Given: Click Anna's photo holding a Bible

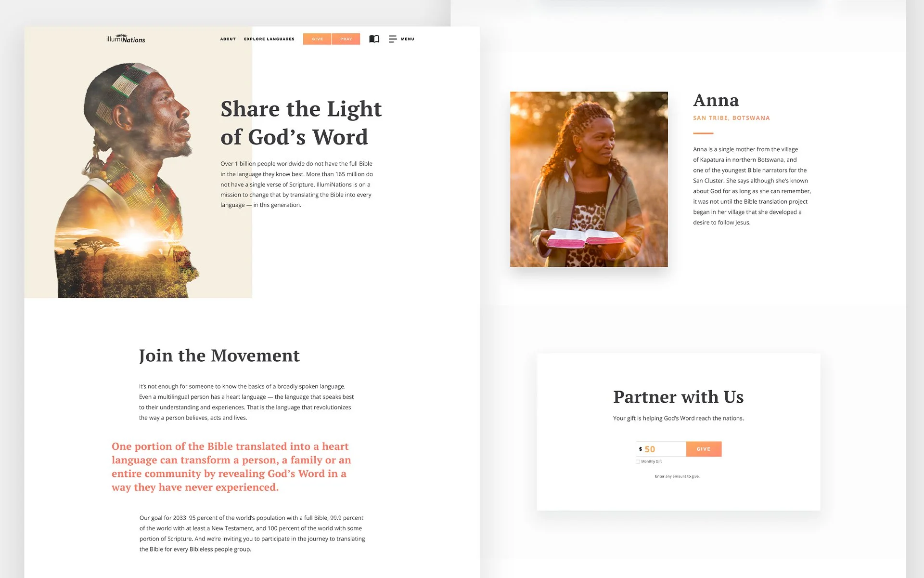Looking at the screenshot, I should click(x=589, y=179).
